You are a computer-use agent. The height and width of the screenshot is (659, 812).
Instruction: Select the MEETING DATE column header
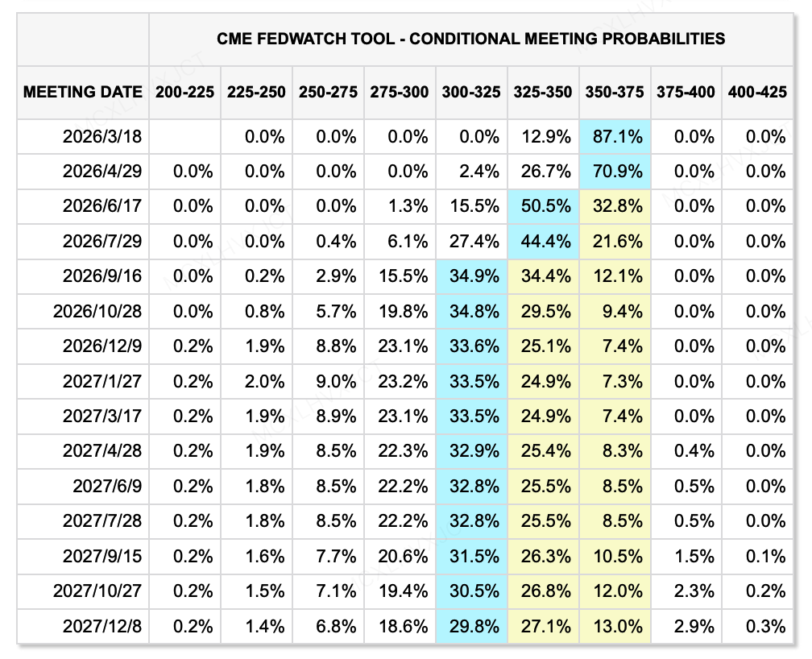pyautogui.click(x=83, y=92)
